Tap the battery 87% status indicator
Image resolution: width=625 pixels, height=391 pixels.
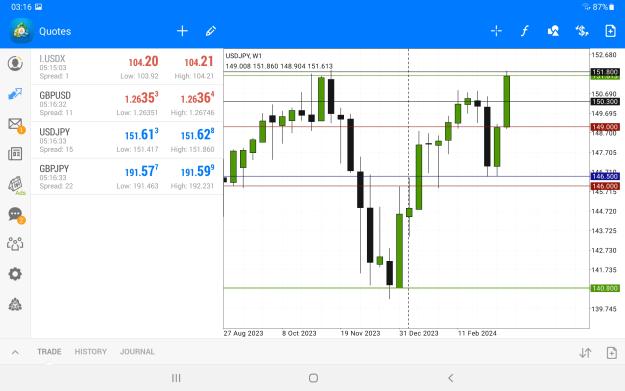tap(603, 7)
